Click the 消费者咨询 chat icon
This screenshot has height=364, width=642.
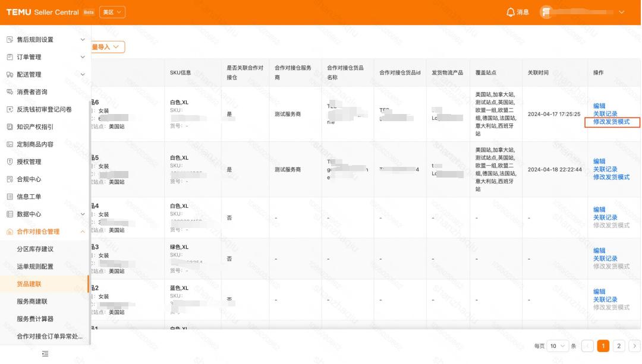click(10, 92)
